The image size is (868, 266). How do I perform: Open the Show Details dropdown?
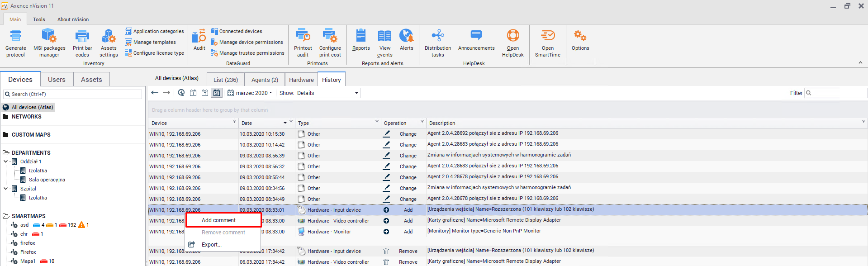point(328,93)
